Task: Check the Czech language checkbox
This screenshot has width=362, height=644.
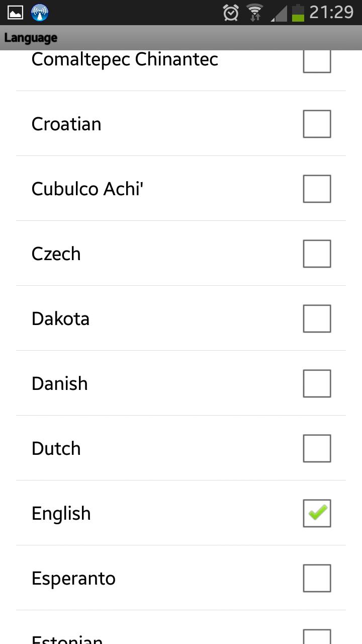Action: (317, 254)
